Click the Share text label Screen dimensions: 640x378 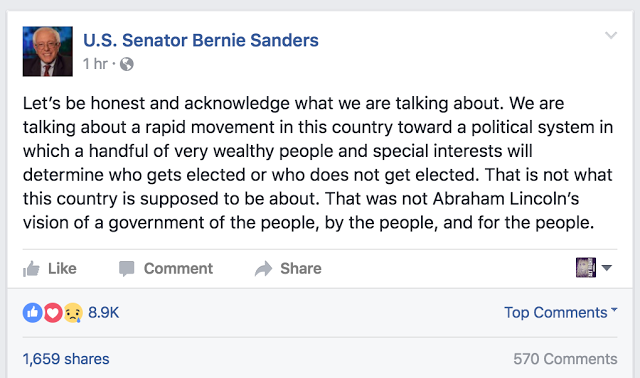pyautogui.click(x=301, y=269)
